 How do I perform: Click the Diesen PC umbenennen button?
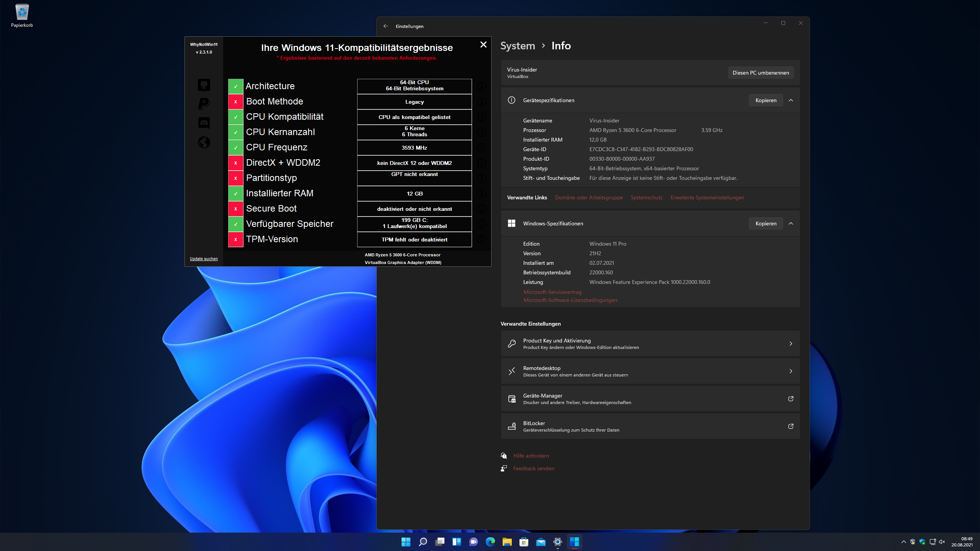pyautogui.click(x=760, y=73)
